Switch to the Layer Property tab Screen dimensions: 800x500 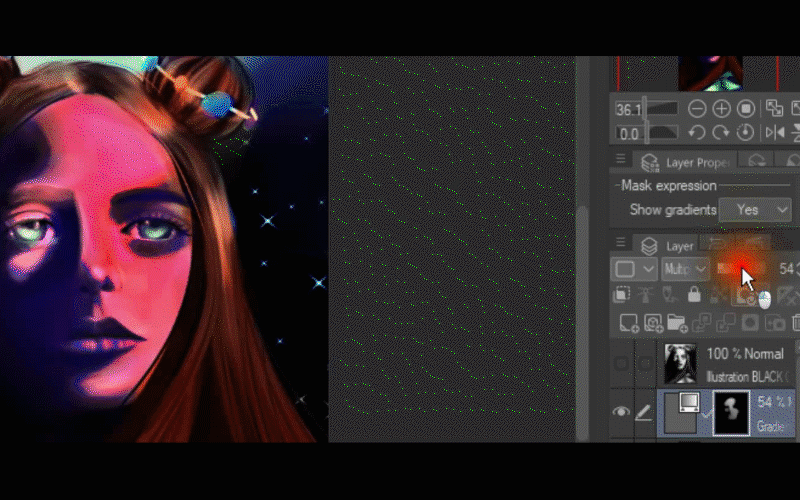pos(685,163)
